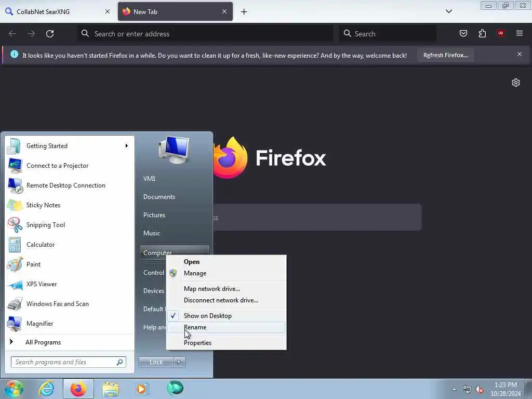Select Rename in context menu

[227, 327]
